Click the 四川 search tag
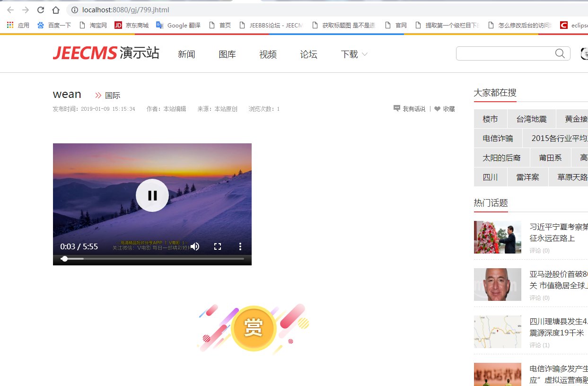The image size is (588, 386). 491,177
